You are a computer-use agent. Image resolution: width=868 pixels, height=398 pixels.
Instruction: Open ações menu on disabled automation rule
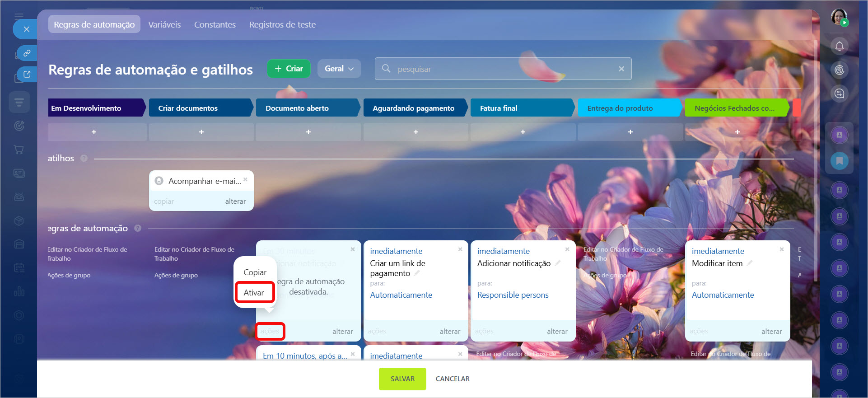pyautogui.click(x=270, y=331)
